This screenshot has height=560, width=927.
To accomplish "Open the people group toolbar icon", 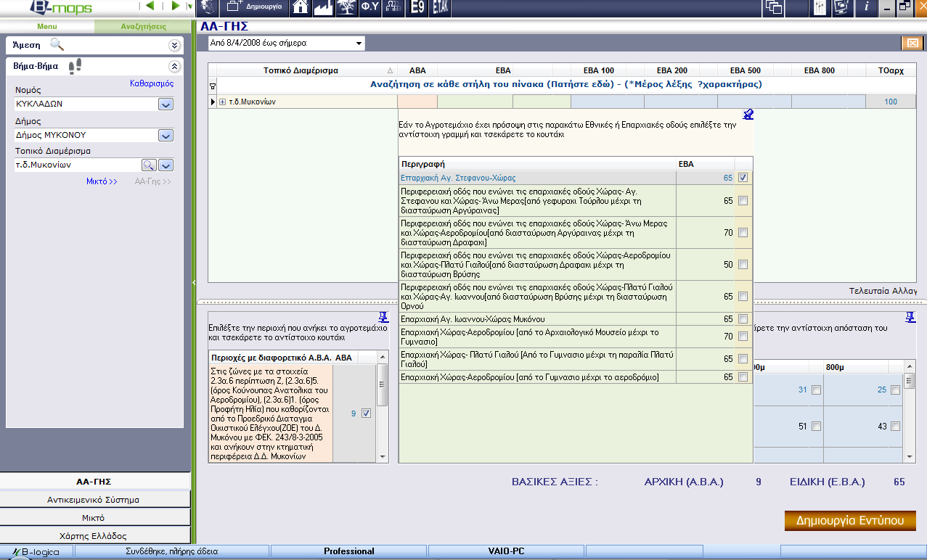I will 392,7.
